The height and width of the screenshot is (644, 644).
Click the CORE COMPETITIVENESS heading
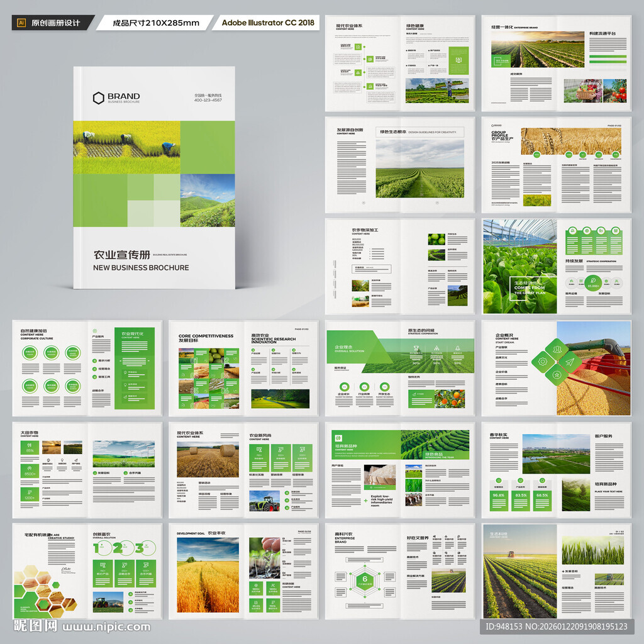coord(206,336)
